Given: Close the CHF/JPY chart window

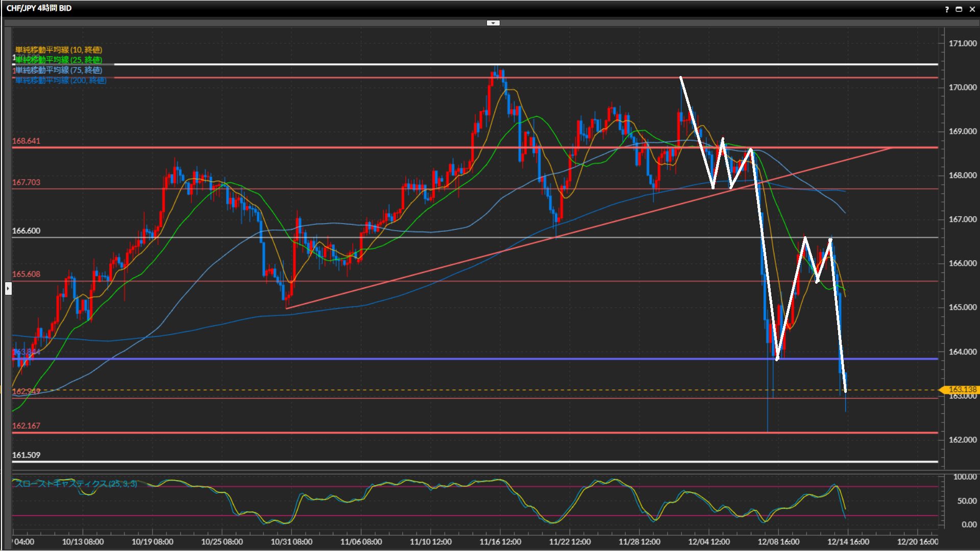Looking at the screenshot, I should 972,9.
